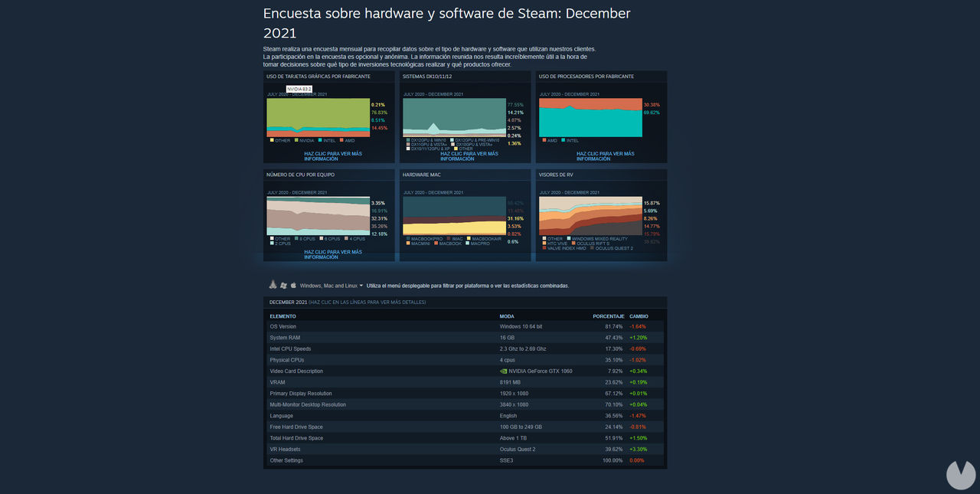
Task: Open more info link under processor usage chart
Action: click(x=606, y=156)
